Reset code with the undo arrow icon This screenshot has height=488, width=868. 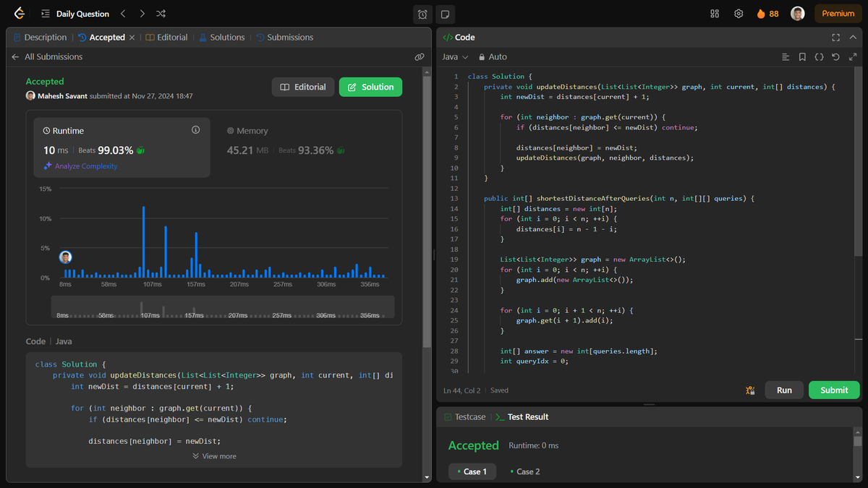pos(836,56)
